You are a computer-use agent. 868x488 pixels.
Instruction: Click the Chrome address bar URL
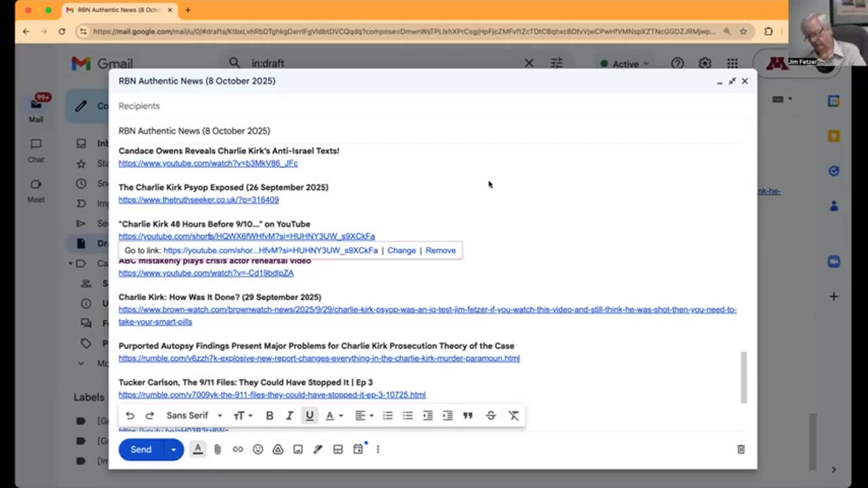(x=404, y=31)
